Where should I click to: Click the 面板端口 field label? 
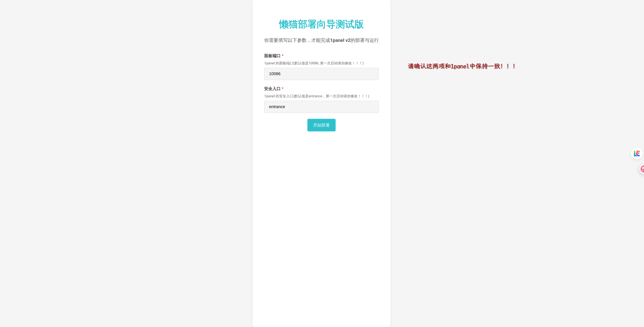click(x=272, y=56)
